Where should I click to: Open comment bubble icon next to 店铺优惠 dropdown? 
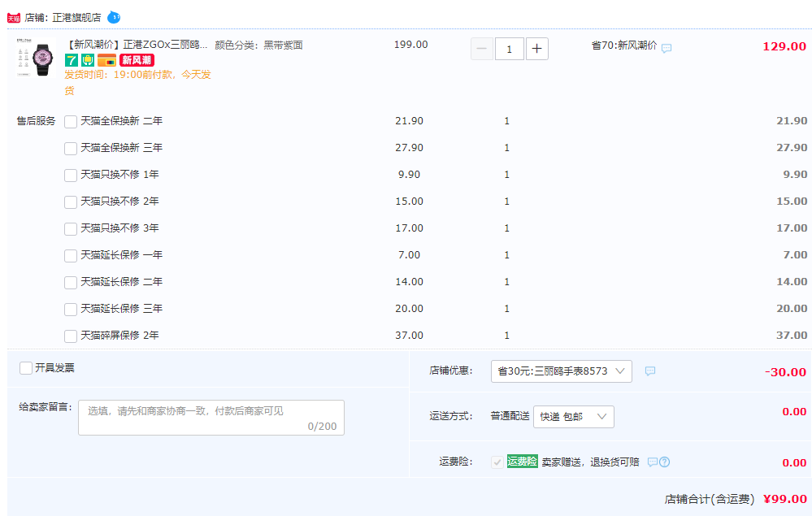[650, 371]
